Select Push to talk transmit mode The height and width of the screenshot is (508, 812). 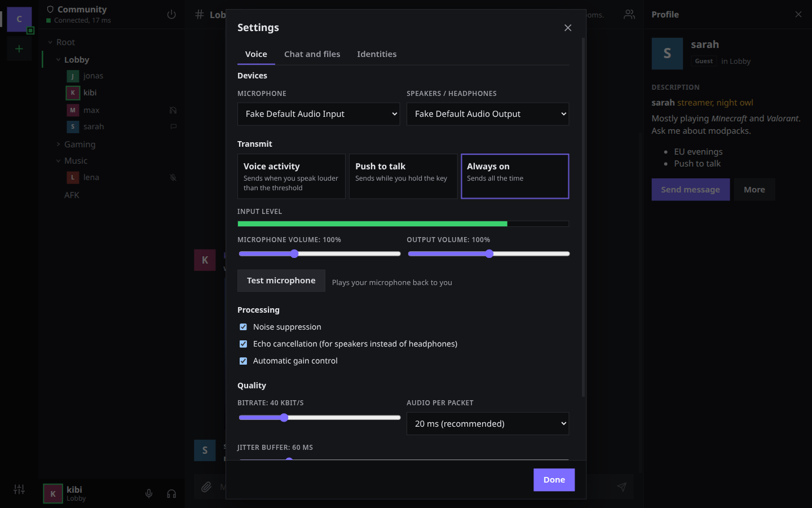403,176
